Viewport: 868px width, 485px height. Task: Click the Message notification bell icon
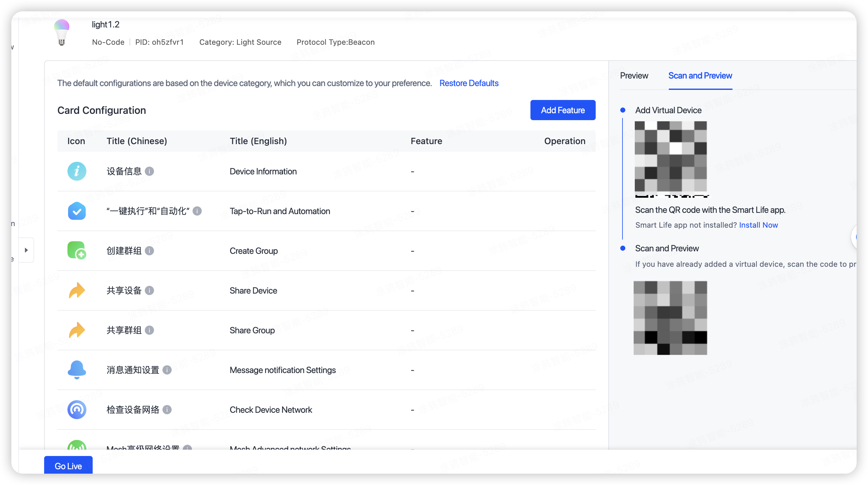77,370
